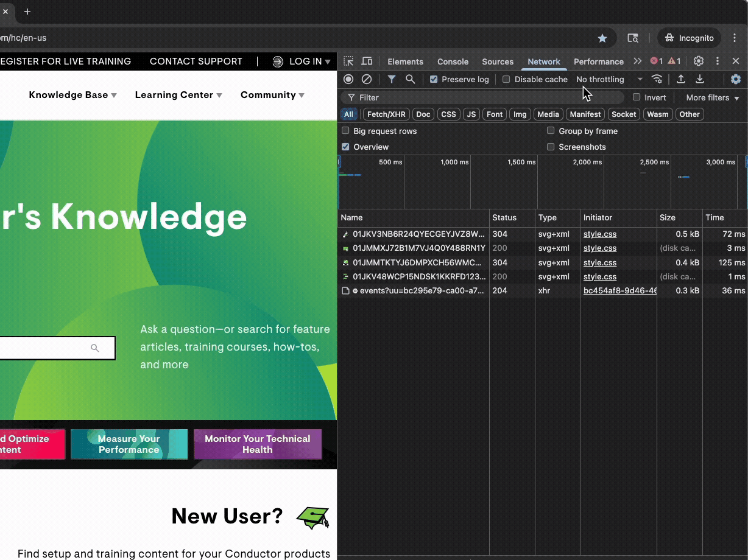Viewport: 748px width, 560px height.
Task: Enable Big request rows
Action: click(345, 131)
